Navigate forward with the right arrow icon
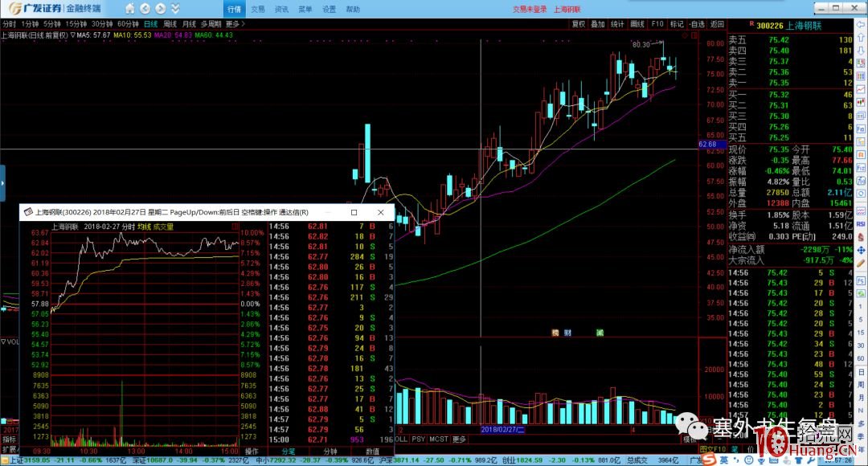This screenshot has width=868, height=466. coord(161,8)
